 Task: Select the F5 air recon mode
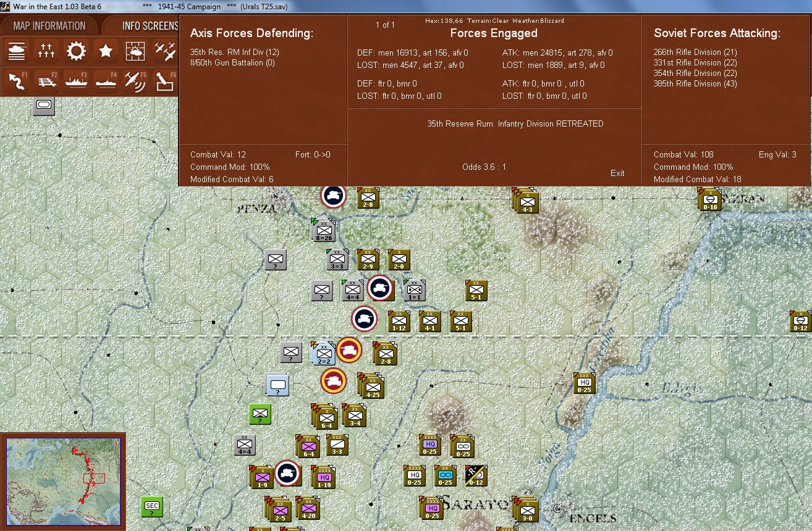(135, 81)
